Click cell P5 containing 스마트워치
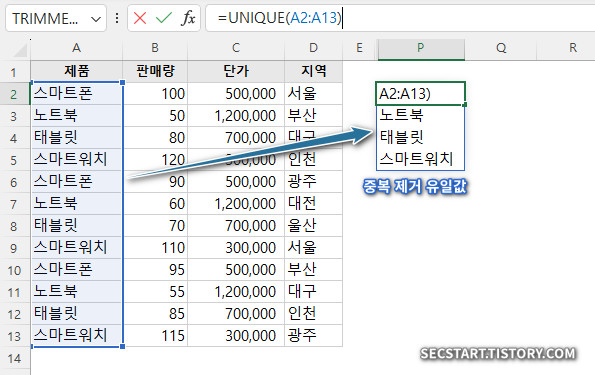The width and height of the screenshot is (595, 375). (x=420, y=159)
